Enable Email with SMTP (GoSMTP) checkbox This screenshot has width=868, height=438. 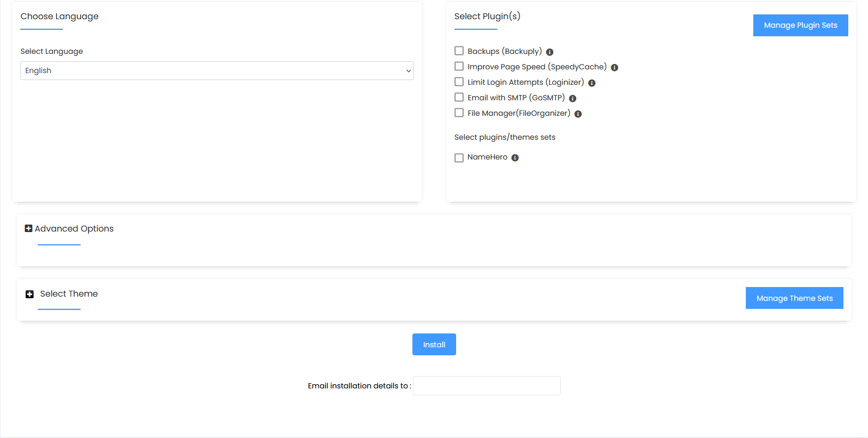(459, 97)
